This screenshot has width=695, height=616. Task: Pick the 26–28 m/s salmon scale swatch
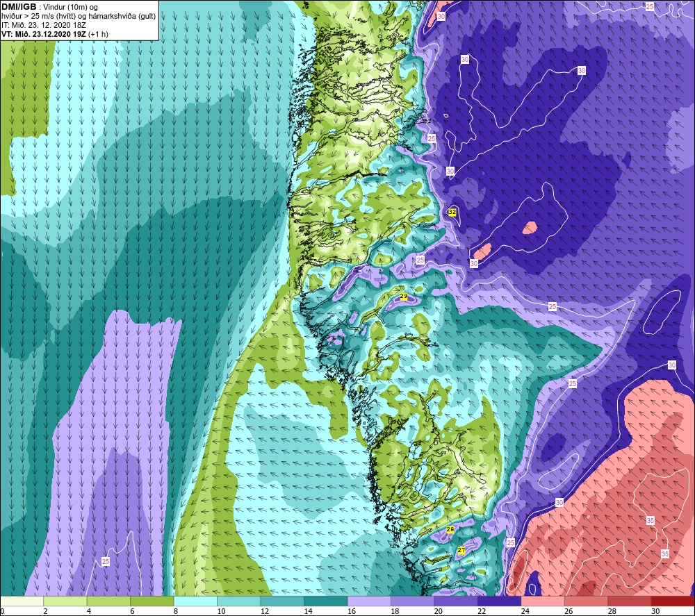(x=587, y=601)
